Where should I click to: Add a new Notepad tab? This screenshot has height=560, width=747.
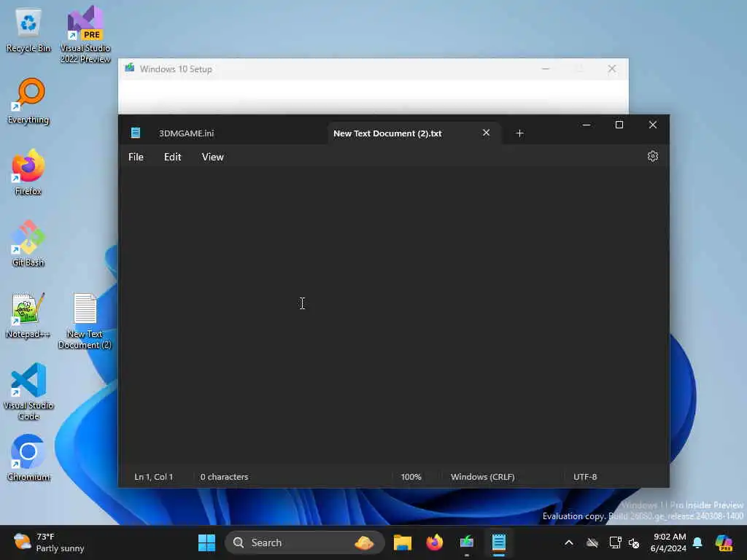tap(519, 133)
